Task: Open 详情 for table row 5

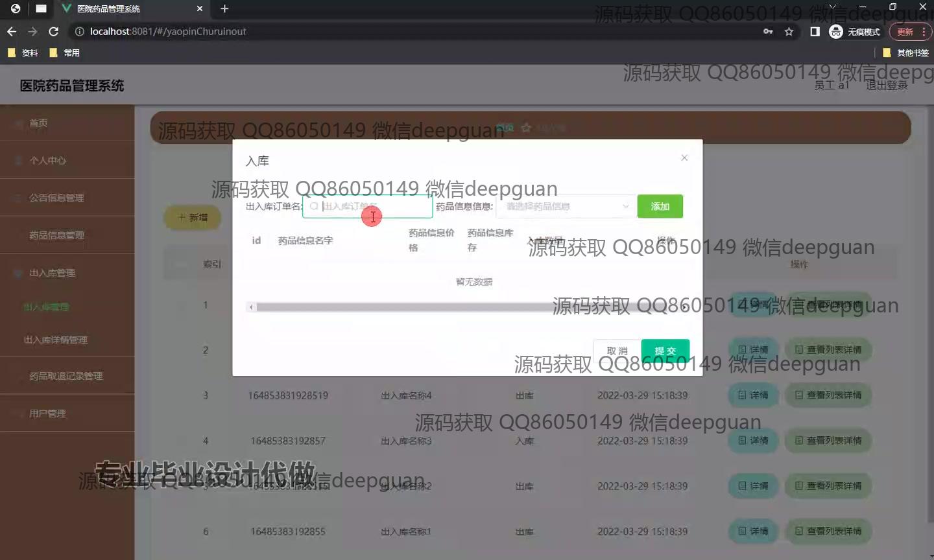Action: point(753,485)
